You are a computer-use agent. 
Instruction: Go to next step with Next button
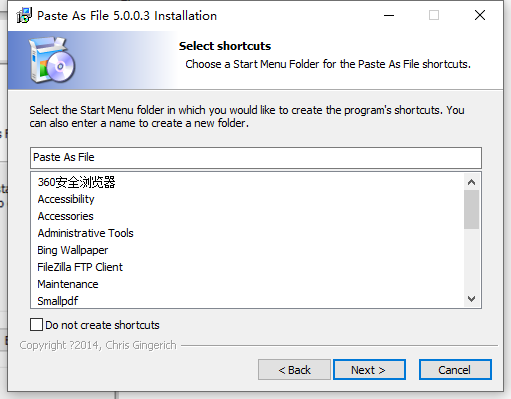pos(369,369)
